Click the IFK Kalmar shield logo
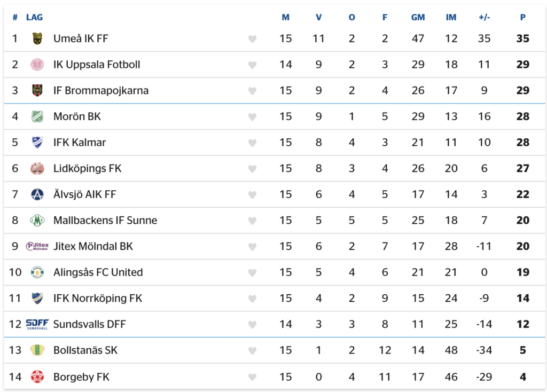This screenshot has height=392, width=547. tap(37, 142)
